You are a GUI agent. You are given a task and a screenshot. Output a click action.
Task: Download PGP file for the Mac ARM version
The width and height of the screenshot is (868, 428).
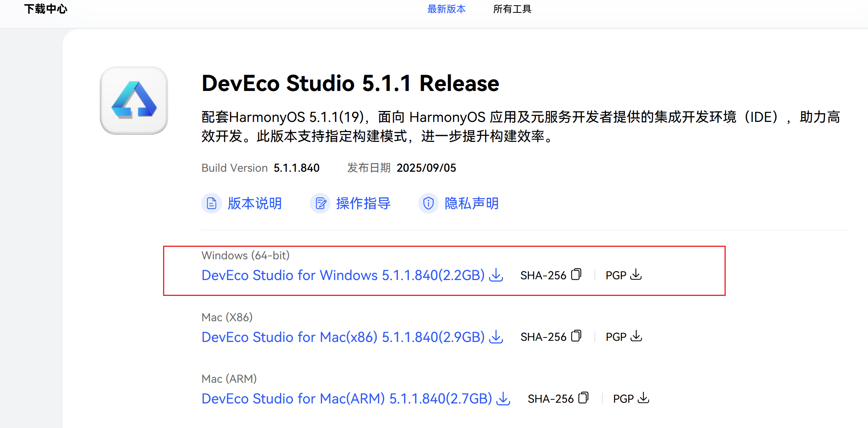click(643, 398)
